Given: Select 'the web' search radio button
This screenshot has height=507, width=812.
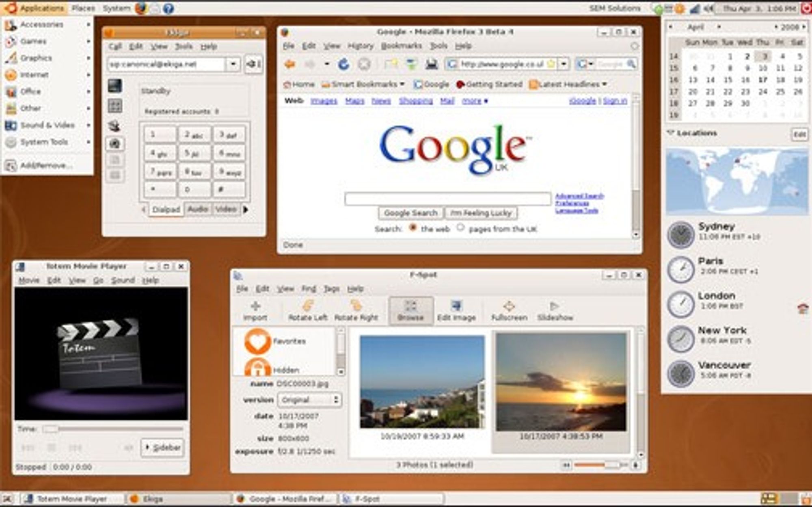Looking at the screenshot, I should click(413, 227).
